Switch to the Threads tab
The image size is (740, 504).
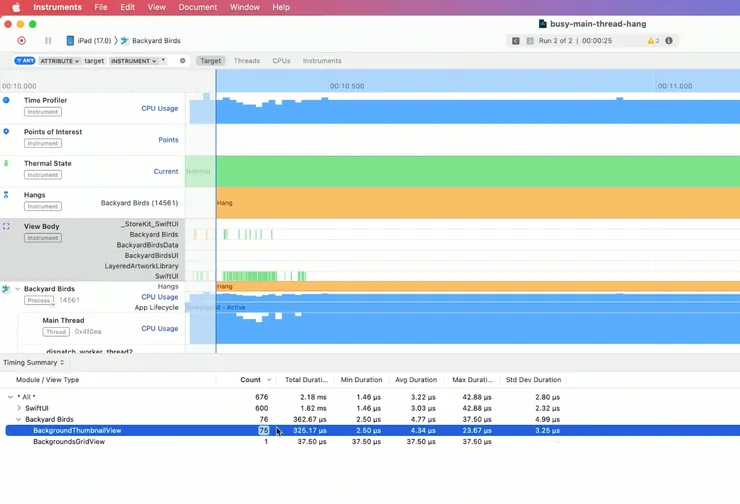[246, 61]
